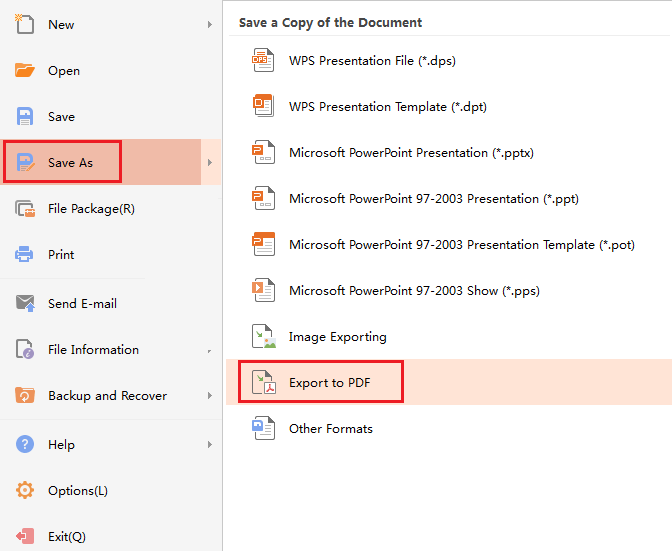Screen dimensions: 672x551
Task: Expand the New submenu arrow
Action: [210, 24]
